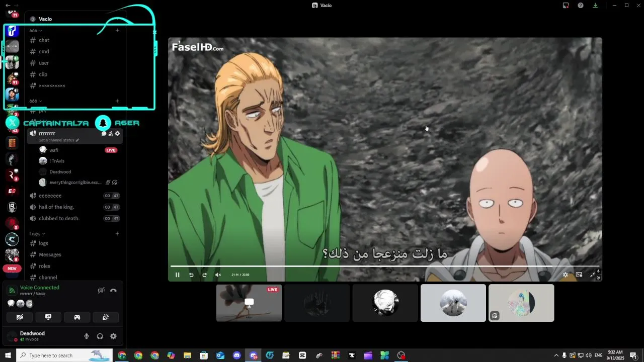Edit rrrrrrrr channel settings gear
The height and width of the screenshot is (362, 644).
(117, 134)
